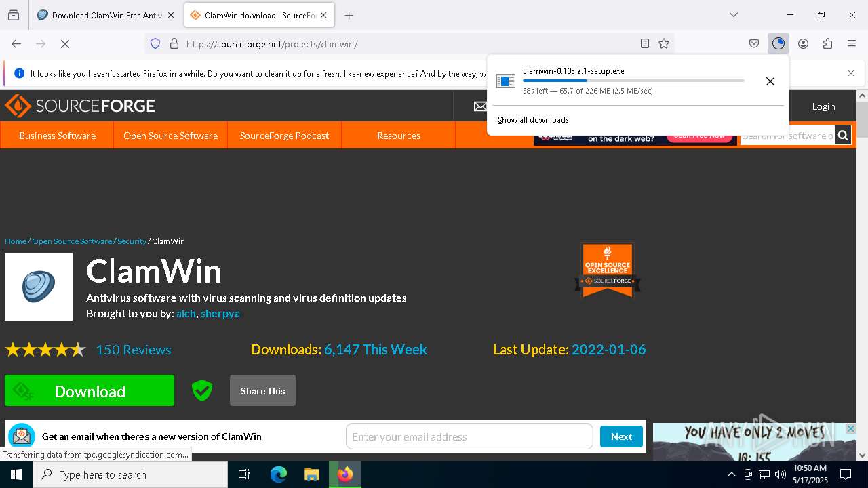Open tracking protection shield icon
This screenshot has height=488, width=868.
[155, 43]
